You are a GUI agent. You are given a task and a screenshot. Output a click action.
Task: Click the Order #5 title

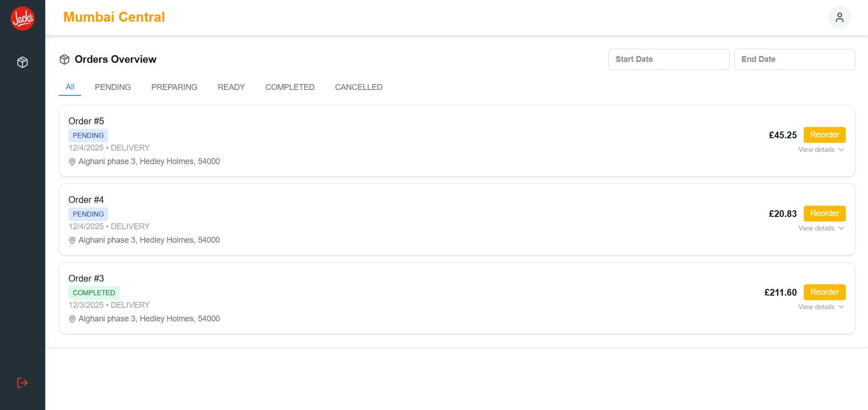pyautogui.click(x=86, y=121)
